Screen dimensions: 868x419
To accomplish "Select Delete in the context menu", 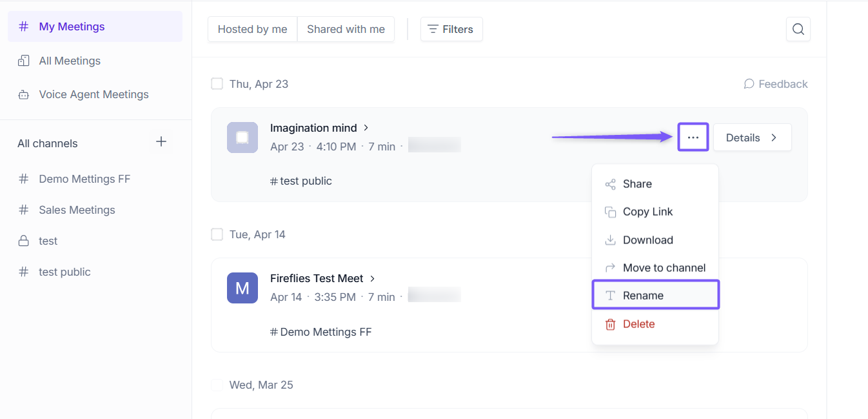I will 655,324.
